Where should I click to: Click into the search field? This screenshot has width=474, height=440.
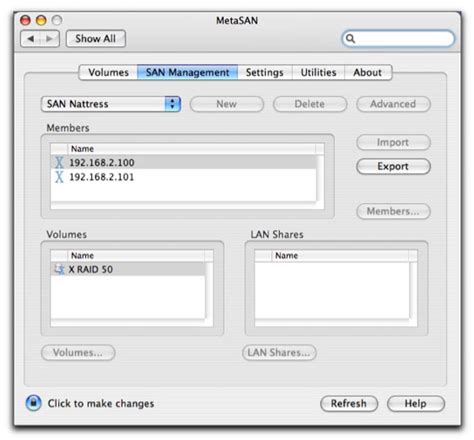tap(398, 39)
